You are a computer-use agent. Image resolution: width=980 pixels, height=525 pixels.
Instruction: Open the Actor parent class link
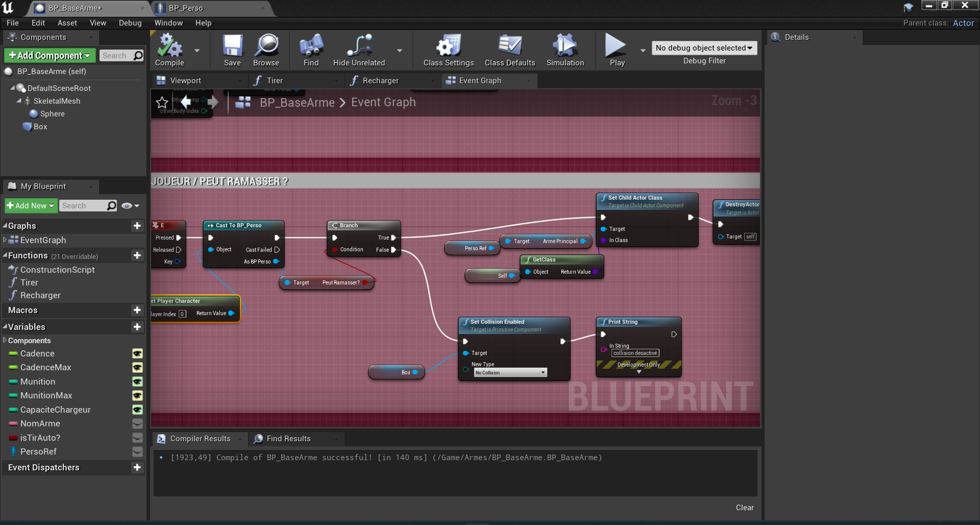963,23
